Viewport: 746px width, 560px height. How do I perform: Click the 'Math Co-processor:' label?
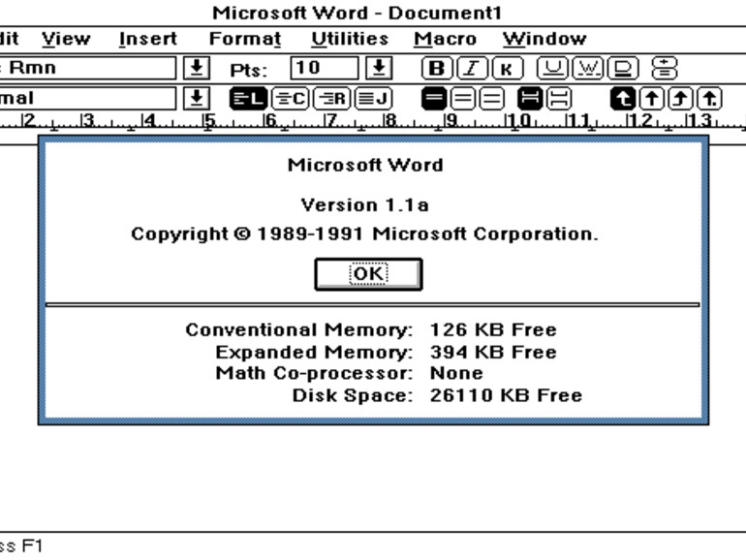pos(315,373)
